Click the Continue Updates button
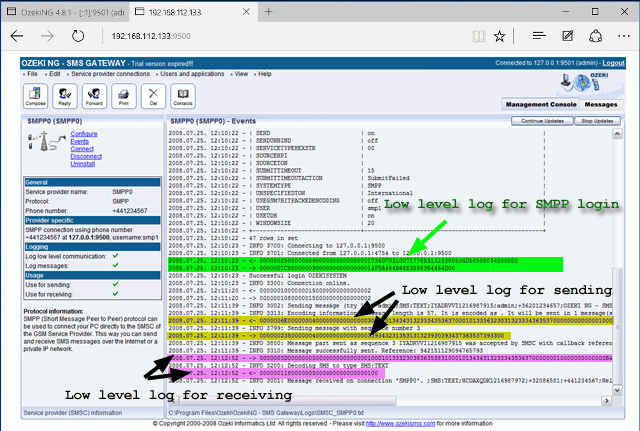The height and width of the screenshot is (431, 640). pyautogui.click(x=542, y=121)
